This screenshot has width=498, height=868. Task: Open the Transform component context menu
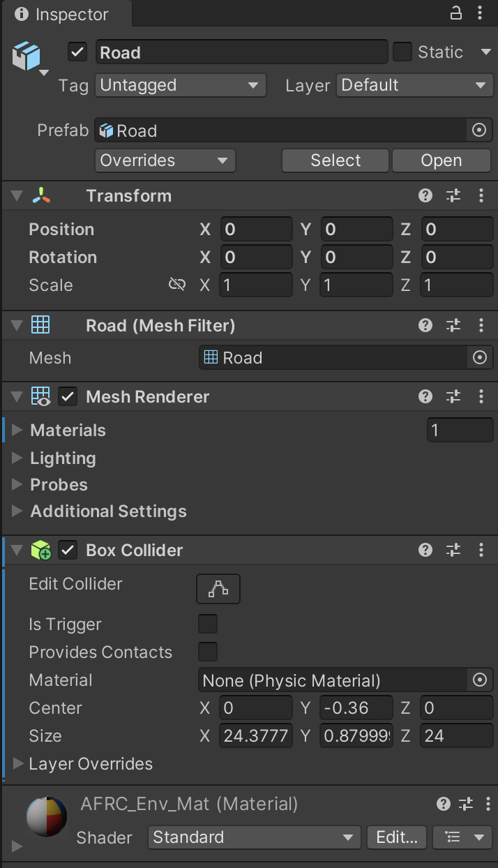(x=481, y=195)
